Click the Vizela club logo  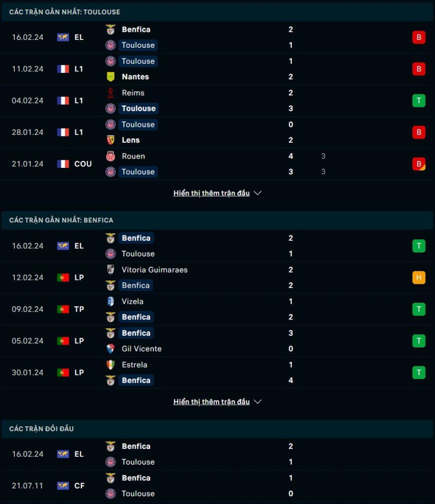111,302
